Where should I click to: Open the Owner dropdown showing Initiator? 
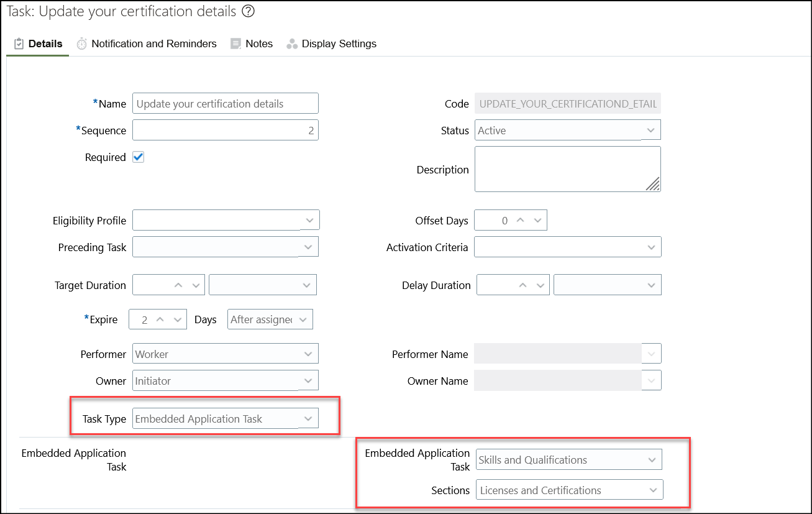226,380
